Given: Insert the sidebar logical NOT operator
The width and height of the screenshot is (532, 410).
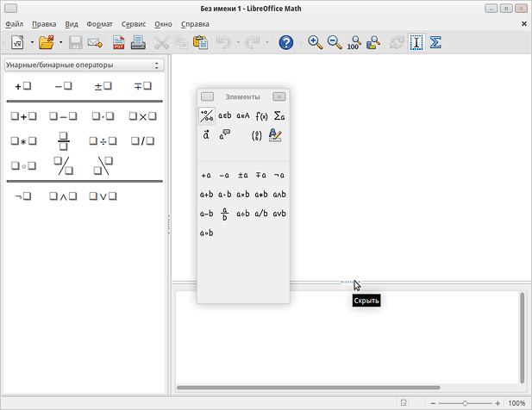Looking at the screenshot, I should pyautogui.click(x=23, y=196).
